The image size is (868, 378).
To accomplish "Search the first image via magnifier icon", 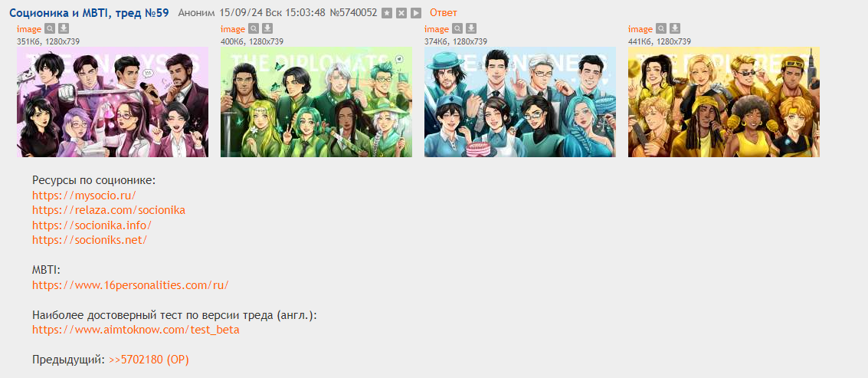I will click(50, 29).
